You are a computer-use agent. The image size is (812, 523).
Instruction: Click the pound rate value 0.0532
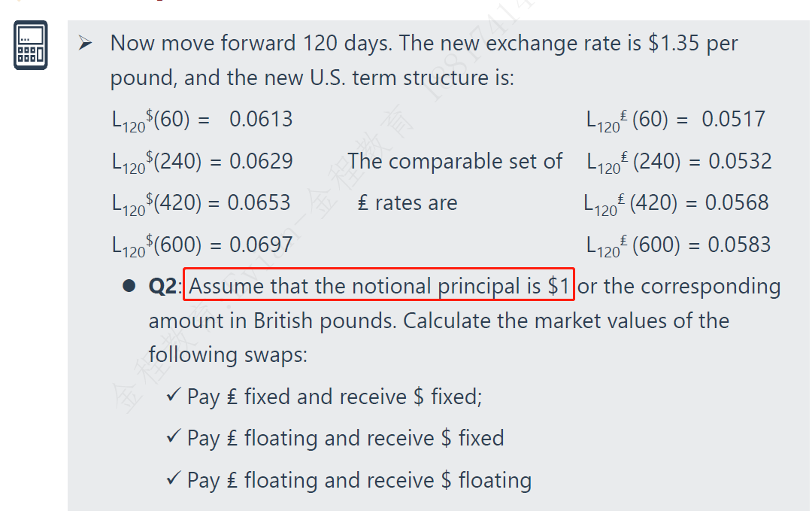click(740, 161)
